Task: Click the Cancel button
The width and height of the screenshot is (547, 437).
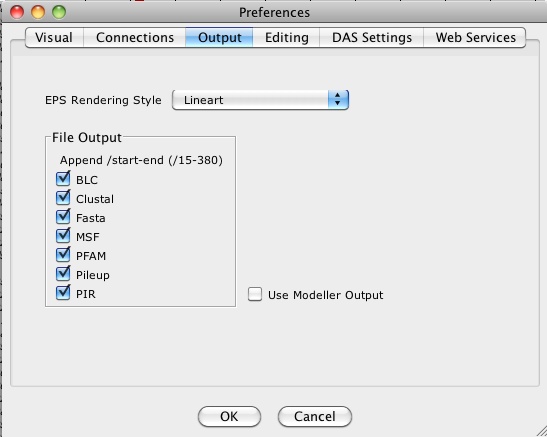Action: click(x=315, y=416)
